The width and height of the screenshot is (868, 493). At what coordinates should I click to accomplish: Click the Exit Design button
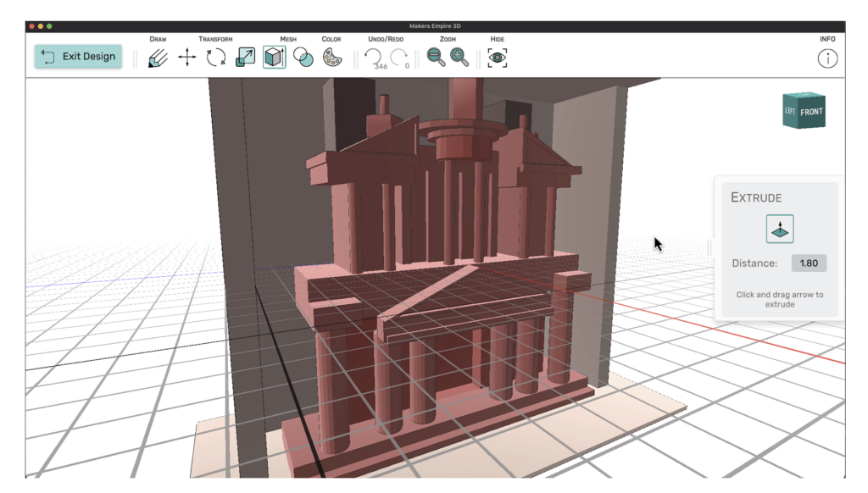(x=78, y=57)
